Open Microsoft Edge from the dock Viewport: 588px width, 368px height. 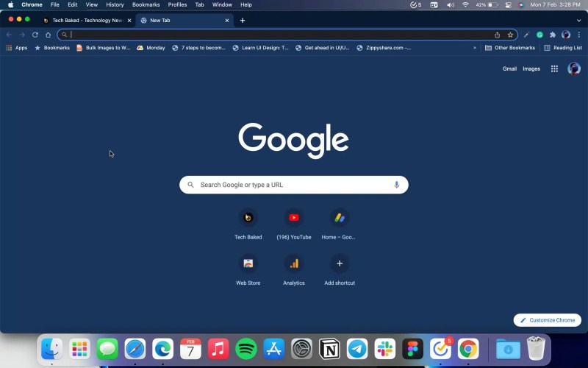(x=162, y=349)
